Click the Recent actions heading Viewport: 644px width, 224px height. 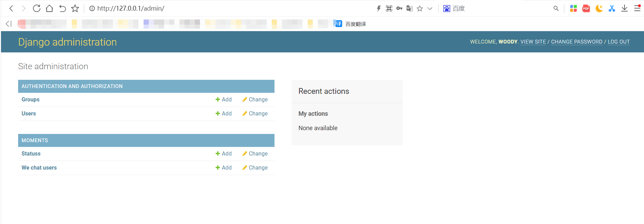point(324,91)
